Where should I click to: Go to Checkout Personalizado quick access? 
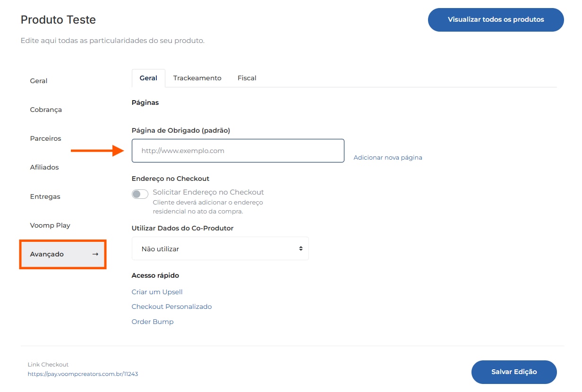point(171,307)
